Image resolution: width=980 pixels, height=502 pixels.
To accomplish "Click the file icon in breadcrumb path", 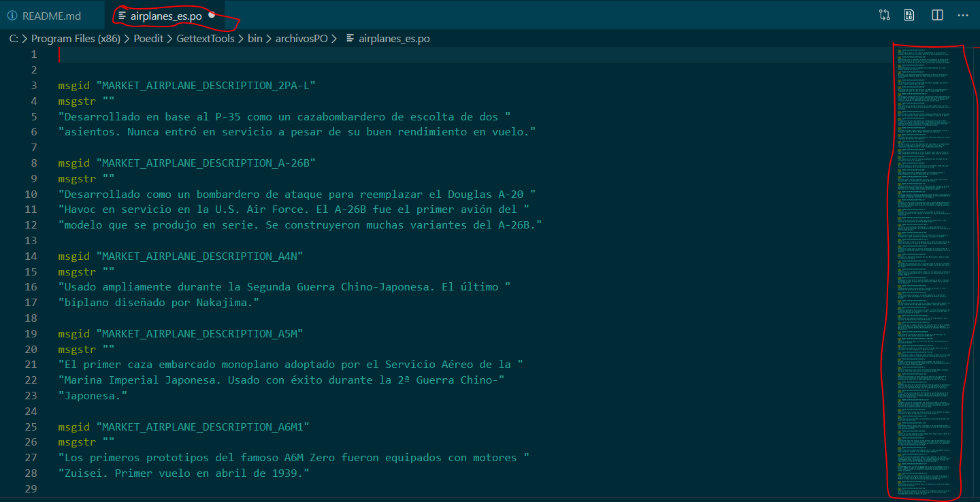I will [350, 39].
